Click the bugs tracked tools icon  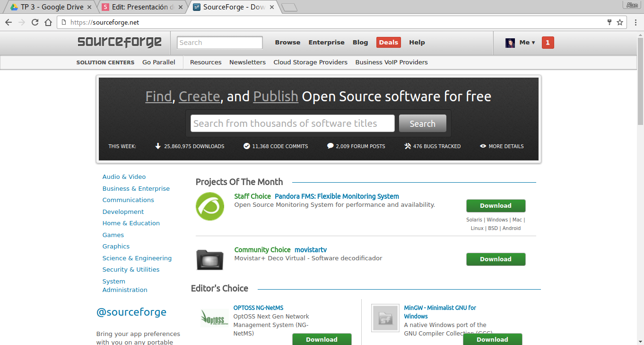coord(408,146)
